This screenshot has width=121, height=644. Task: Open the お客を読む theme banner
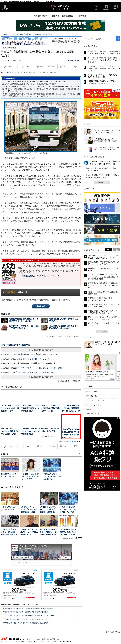click(102, 219)
